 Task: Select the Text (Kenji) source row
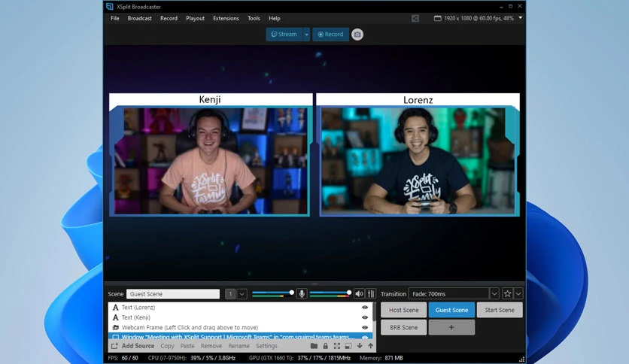pos(240,317)
